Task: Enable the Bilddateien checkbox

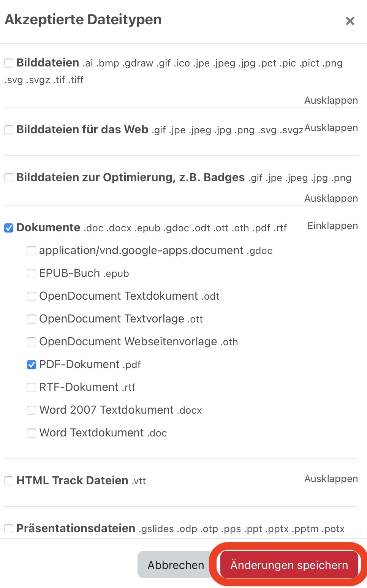Action: 9,63
